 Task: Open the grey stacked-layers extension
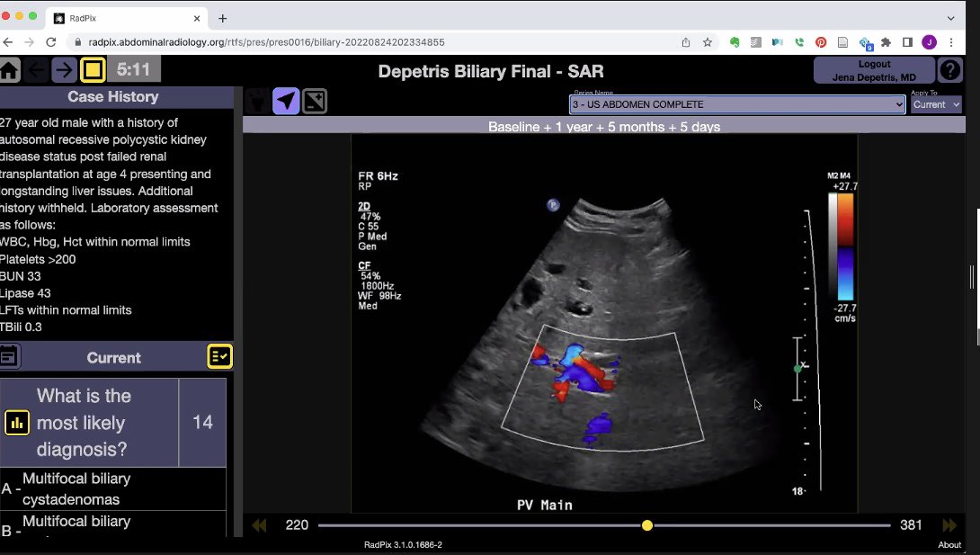coord(756,42)
